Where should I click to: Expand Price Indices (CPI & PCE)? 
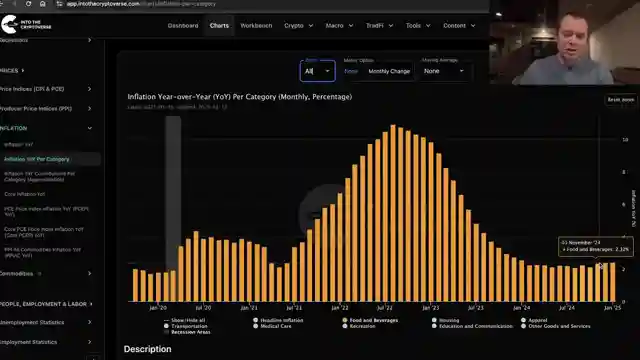(46, 89)
